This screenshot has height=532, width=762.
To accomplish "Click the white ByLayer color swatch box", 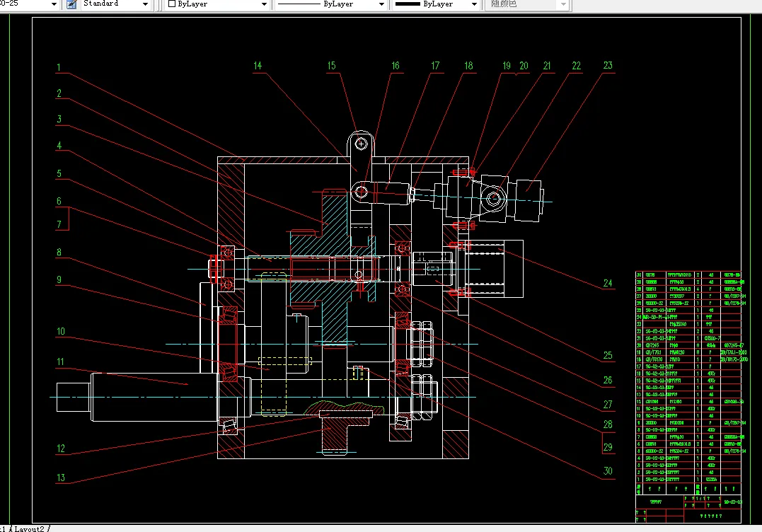I will click(171, 4).
